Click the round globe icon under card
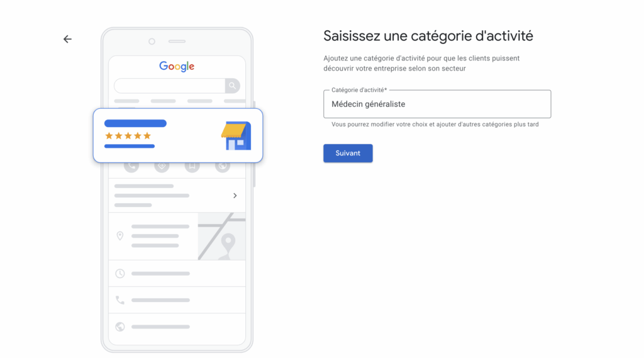Image resolution: width=644 pixels, height=358 pixels. point(223,165)
